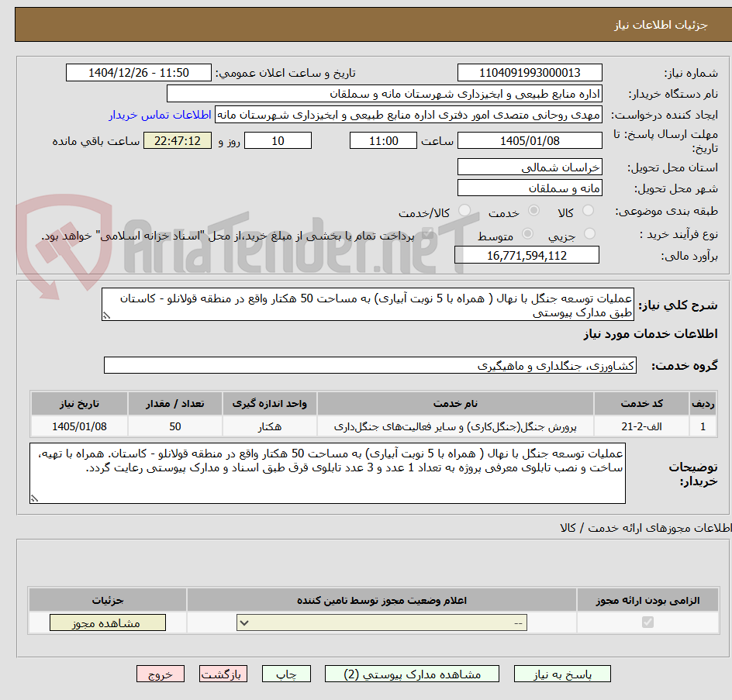
Task: Select the جزیی purchase type radio
Action: tap(589, 233)
